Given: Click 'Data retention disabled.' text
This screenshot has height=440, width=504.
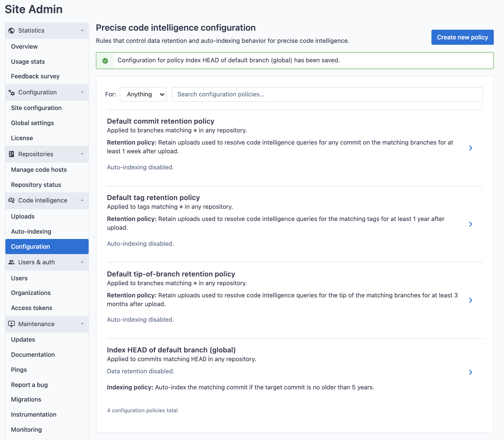Looking at the screenshot, I should (141, 371).
